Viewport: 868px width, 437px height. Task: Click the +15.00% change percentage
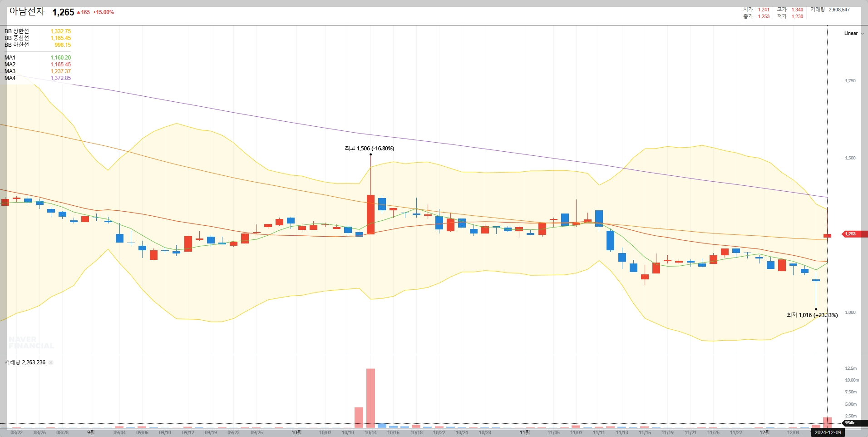coord(104,12)
